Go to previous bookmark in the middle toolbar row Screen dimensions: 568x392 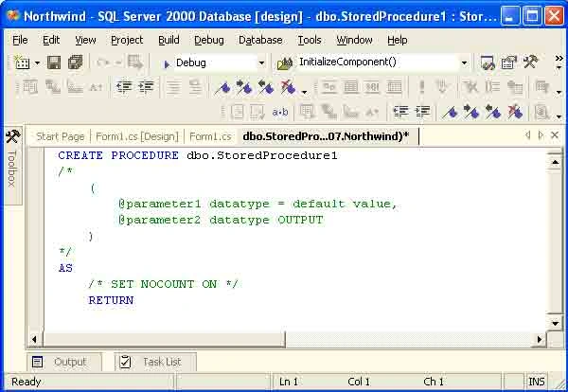tap(265, 87)
